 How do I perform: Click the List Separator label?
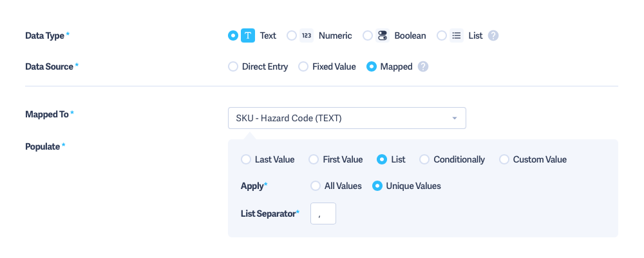click(x=268, y=213)
